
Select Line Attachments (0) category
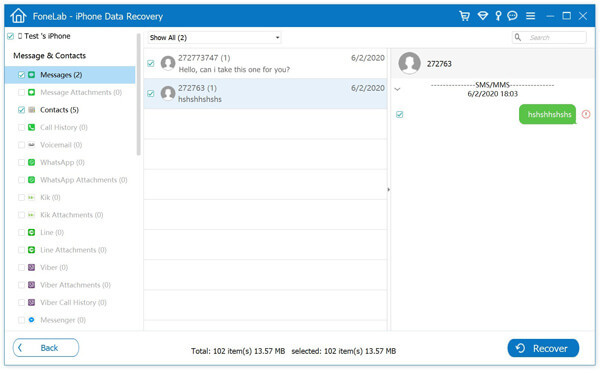point(73,250)
